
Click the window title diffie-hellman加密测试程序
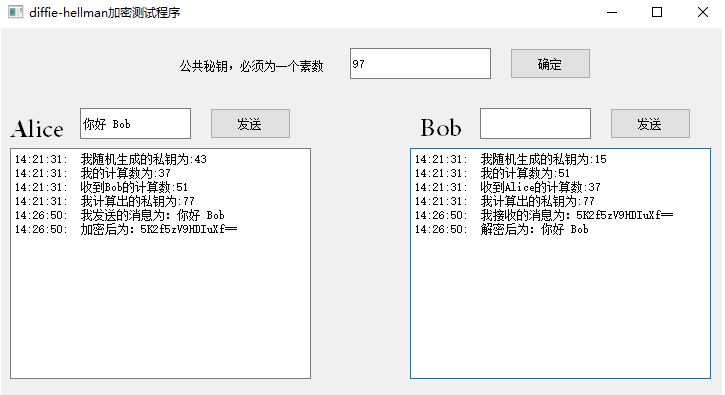104,12
